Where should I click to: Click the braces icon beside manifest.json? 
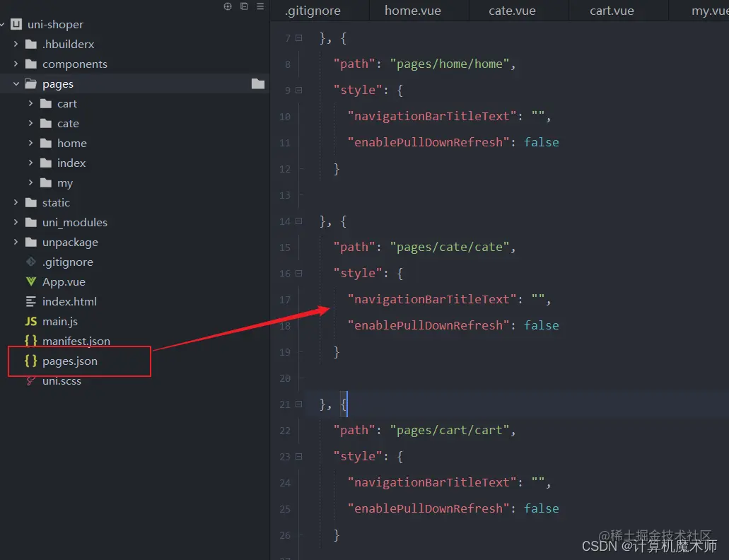point(31,341)
